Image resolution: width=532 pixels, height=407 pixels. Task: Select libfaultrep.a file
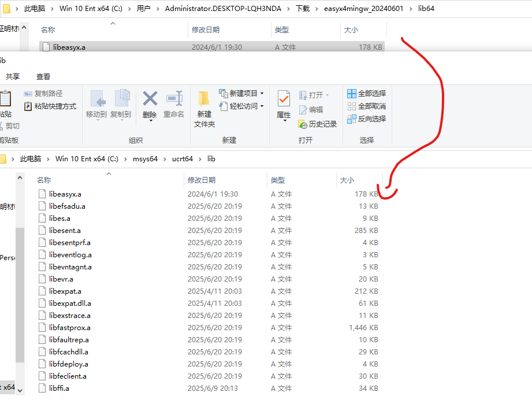point(69,340)
